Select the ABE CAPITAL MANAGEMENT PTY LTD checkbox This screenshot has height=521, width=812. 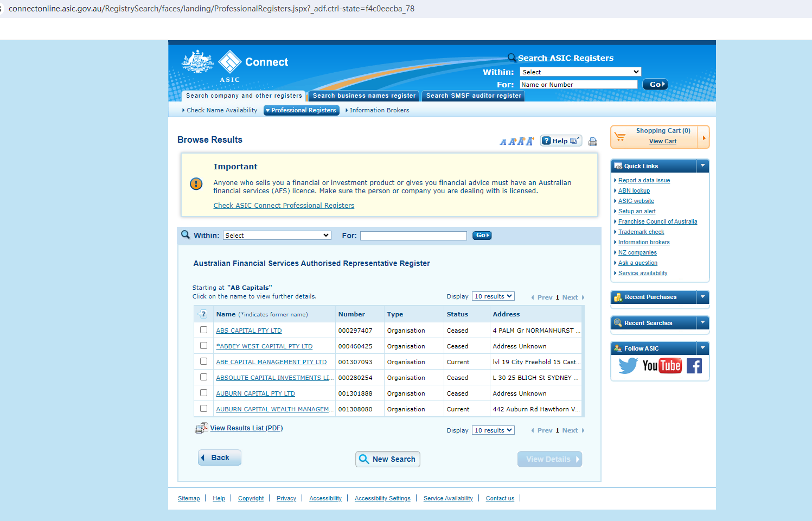(x=203, y=361)
